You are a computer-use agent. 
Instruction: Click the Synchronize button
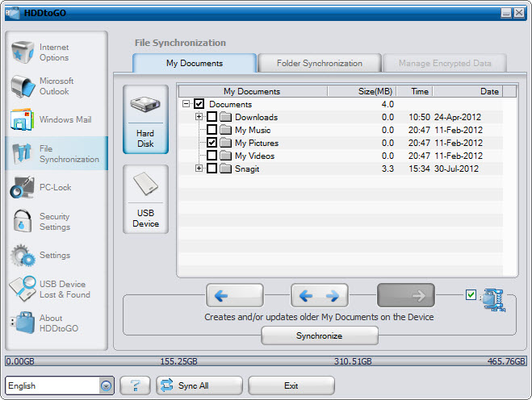[320, 335]
